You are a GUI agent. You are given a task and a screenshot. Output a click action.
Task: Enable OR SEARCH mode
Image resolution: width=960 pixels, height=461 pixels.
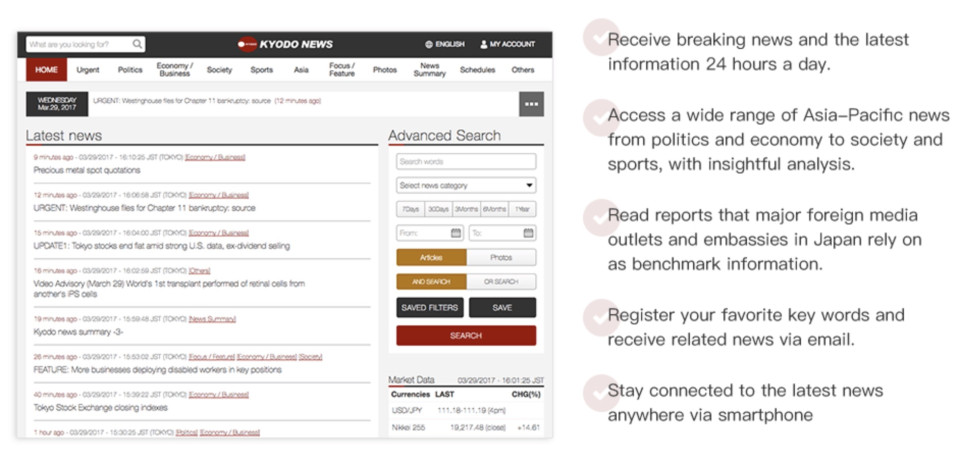pos(501,282)
